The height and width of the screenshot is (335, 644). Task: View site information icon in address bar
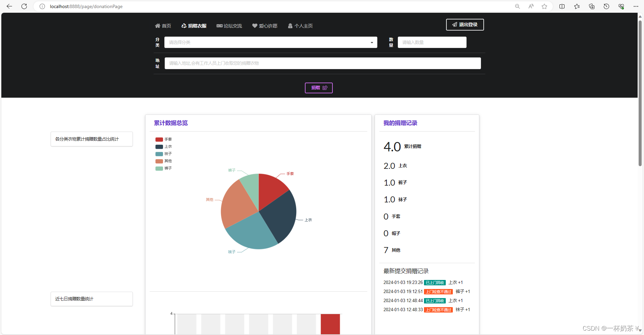point(42,6)
